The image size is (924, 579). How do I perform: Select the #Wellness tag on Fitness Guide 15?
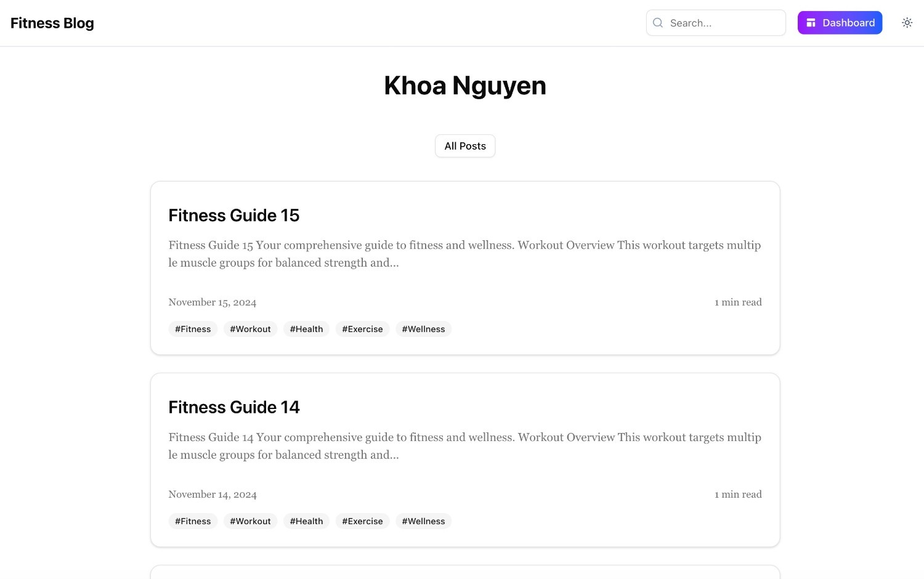pos(423,329)
